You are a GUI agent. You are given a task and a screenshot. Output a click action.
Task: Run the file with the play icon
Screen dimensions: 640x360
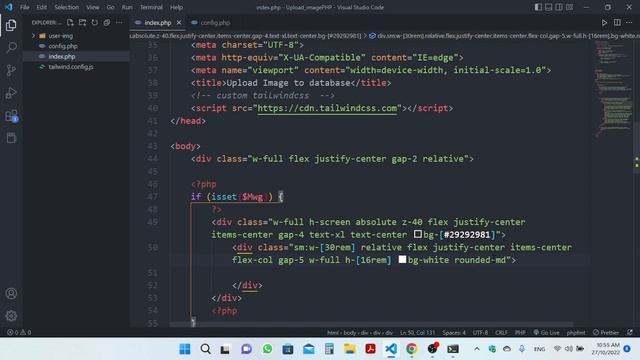604,22
